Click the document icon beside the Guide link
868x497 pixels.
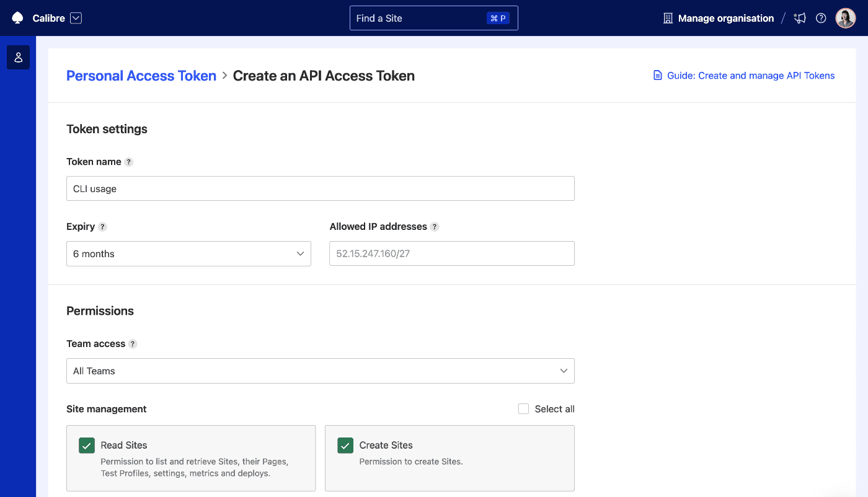coord(657,75)
